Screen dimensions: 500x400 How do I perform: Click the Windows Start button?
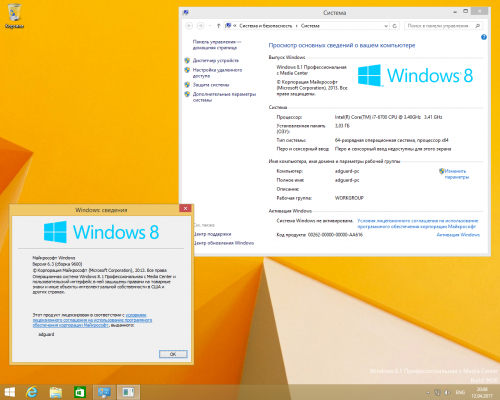tap(10, 392)
